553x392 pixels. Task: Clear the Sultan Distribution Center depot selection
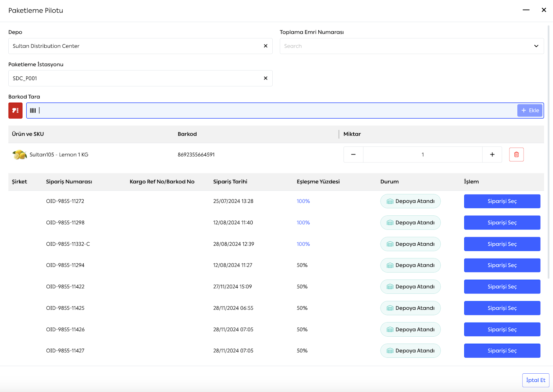point(265,46)
